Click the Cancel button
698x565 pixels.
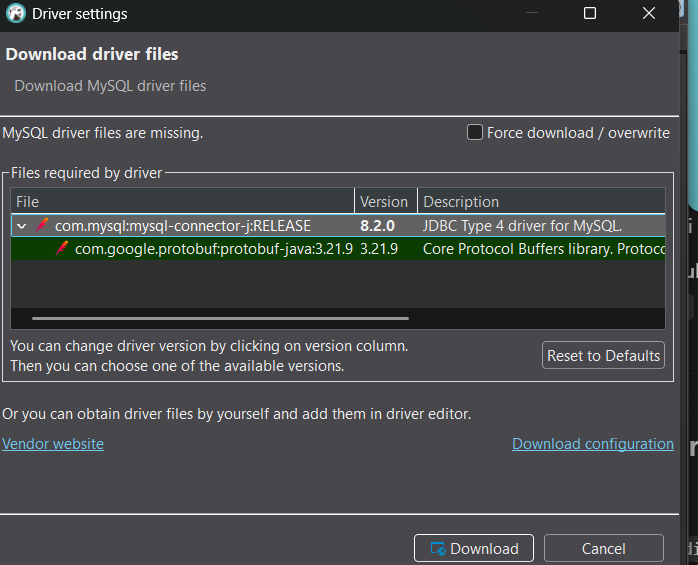pos(604,548)
